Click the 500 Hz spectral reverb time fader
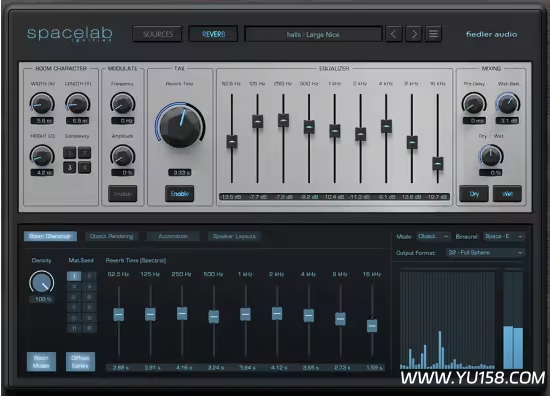 (x=214, y=316)
